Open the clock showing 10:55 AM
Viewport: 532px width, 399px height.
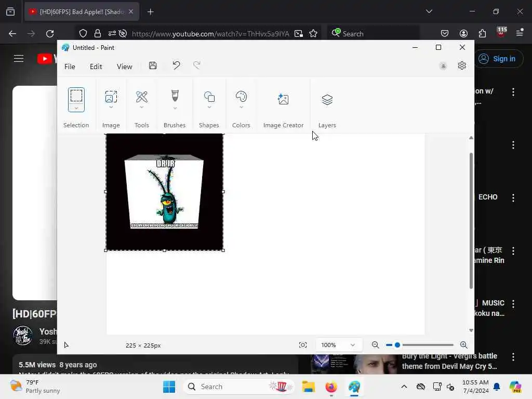(x=475, y=387)
